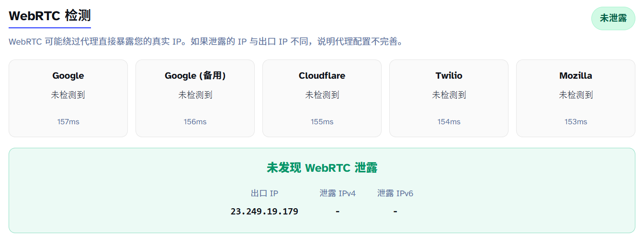Click the 出口 IP label
644x237 pixels.
264,193
